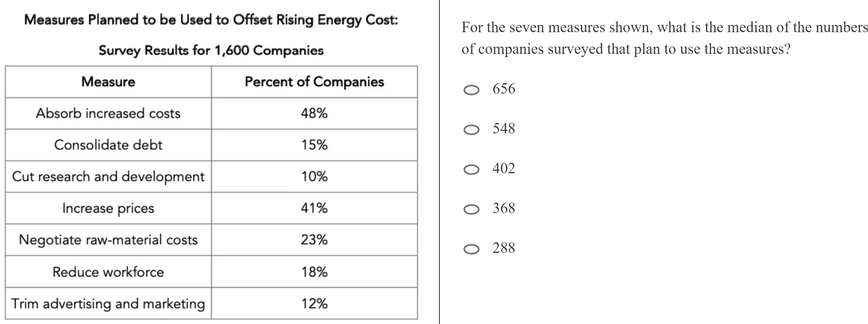
Task: Select the Consolidate debt row label
Action: 108,145
